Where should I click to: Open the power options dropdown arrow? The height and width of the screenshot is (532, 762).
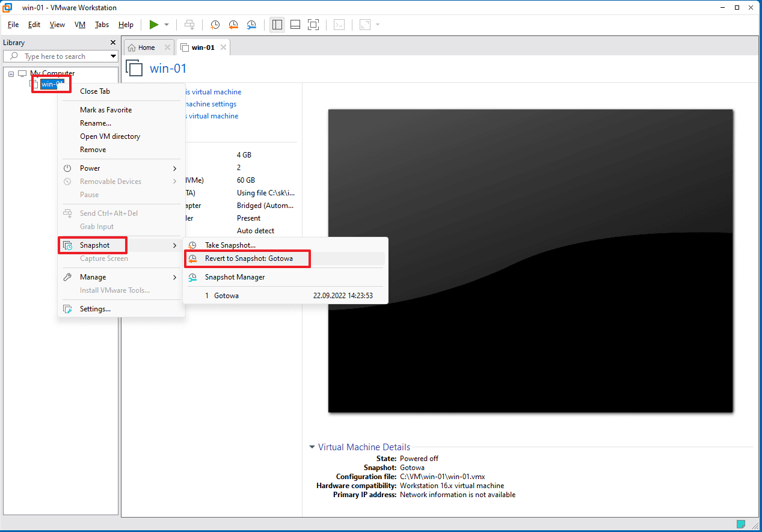point(167,25)
